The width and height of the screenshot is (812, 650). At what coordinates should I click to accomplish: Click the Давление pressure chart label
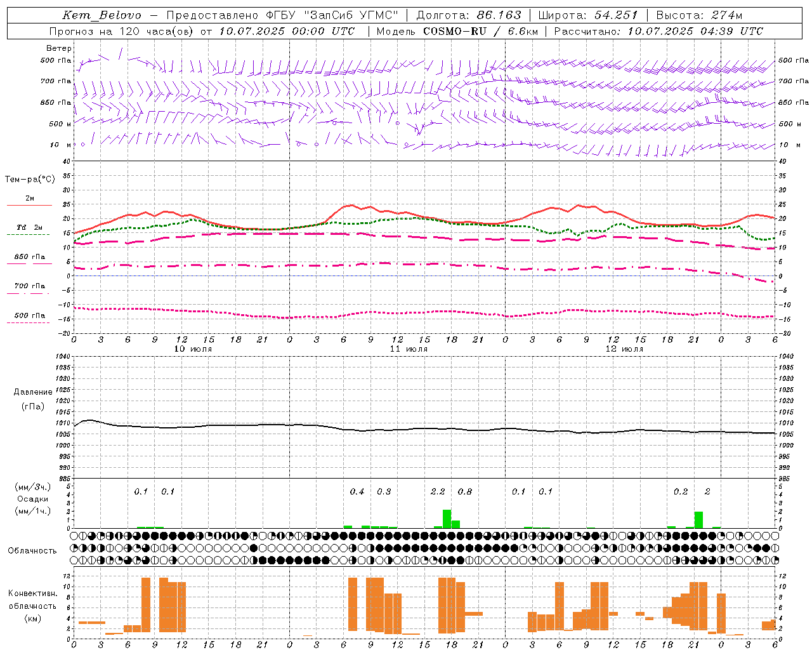(33, 392)
